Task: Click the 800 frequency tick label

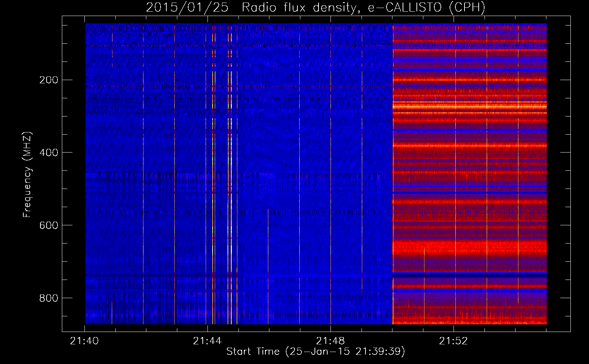Action: pos(49,298)
